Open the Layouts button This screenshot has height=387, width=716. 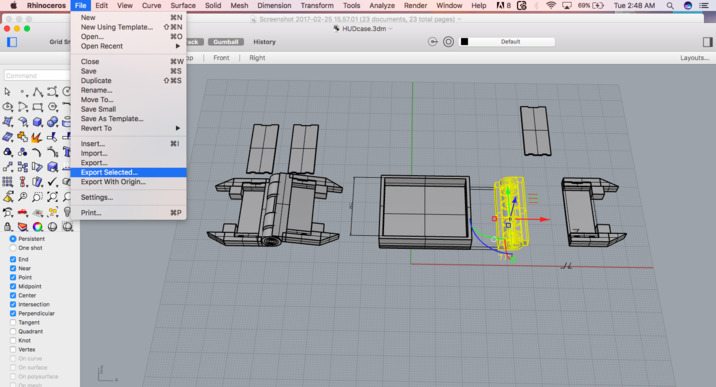click(695, 58)
